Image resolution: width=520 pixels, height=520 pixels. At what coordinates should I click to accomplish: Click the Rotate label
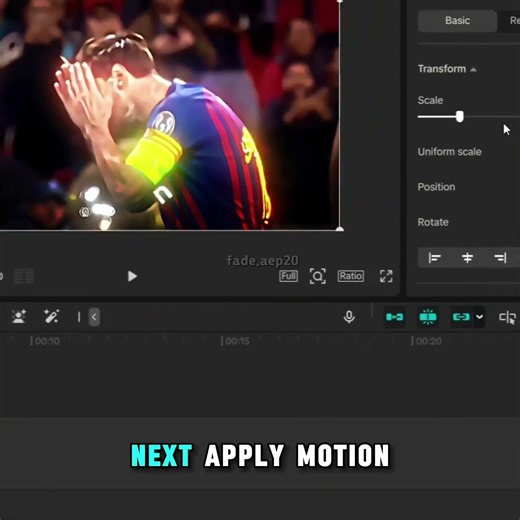[x=433, y=222]
